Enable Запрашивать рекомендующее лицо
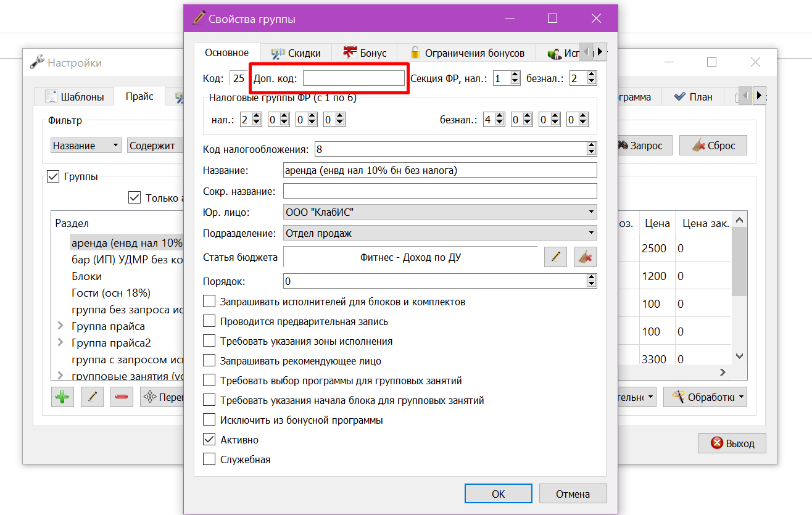This screenshot has height=515, width=812. point(209,361)
